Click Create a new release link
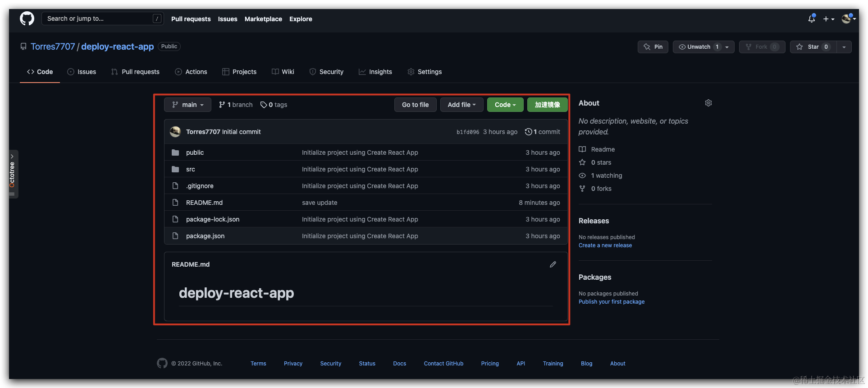The height and width of the screenshot is (388, 868). [x=605, y=245]
